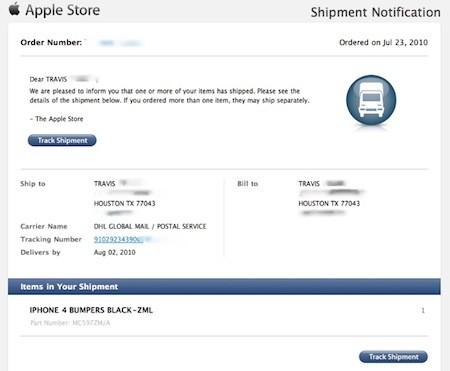Click the Bill to HOUSTON TX 77043 address
The height and width of the screenshot is (371, 450).
click(x=329, y=203)
